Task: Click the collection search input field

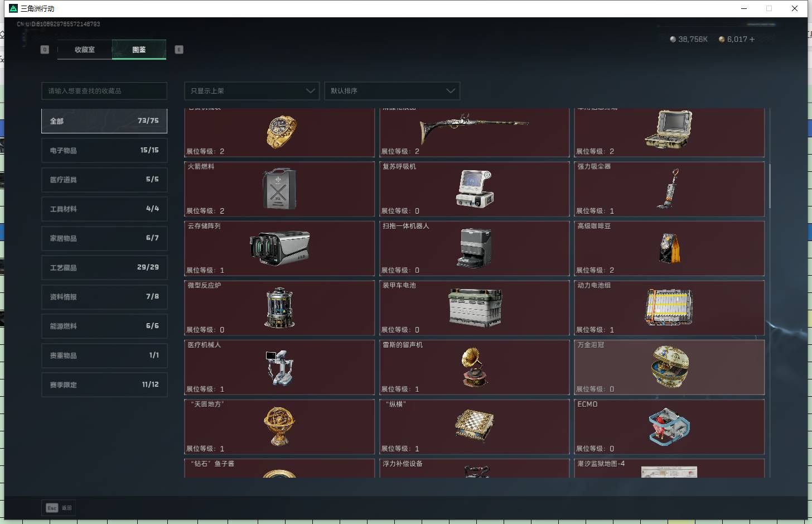Action: [104, 91]
